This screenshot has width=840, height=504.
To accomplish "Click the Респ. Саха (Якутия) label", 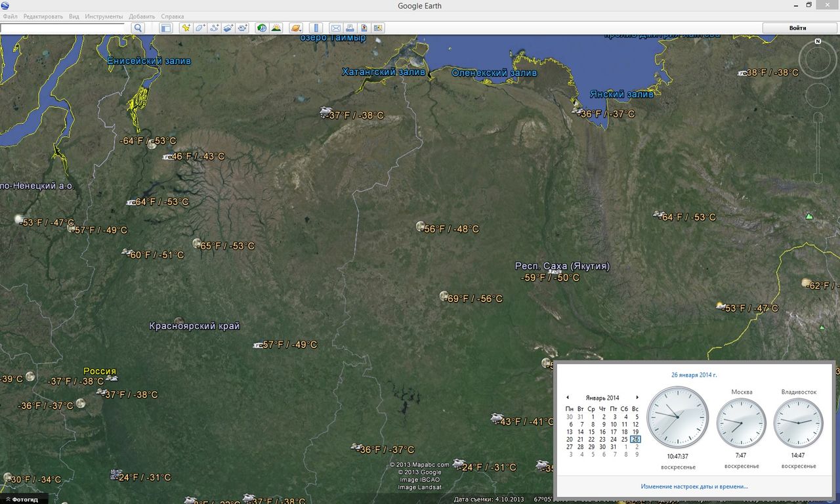I will [562, 266].
